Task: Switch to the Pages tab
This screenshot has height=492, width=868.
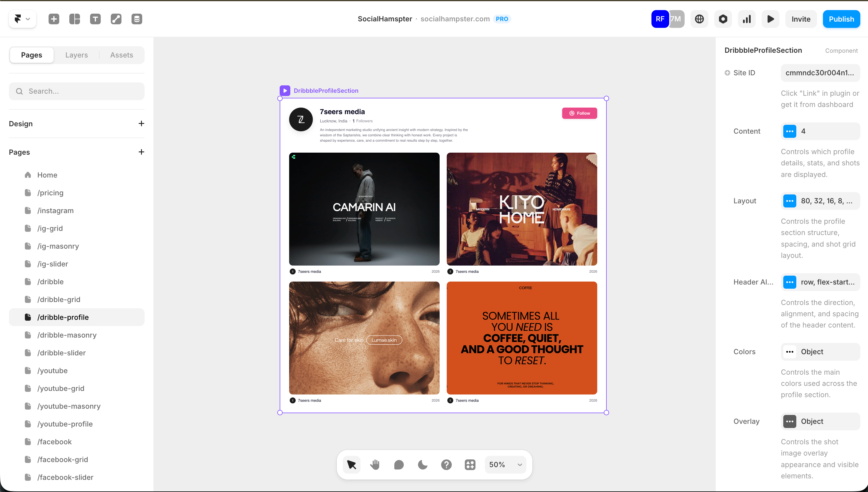Action: click(x=32, y=55)
